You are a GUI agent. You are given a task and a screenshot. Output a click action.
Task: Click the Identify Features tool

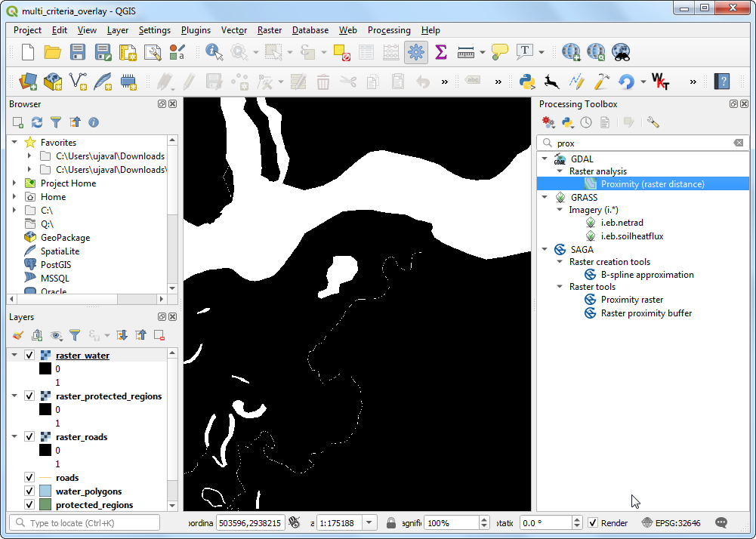[x=214, y=52]
